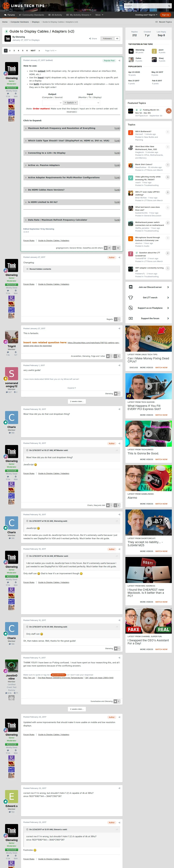Open Community Standards

click(x=31, y=15)
